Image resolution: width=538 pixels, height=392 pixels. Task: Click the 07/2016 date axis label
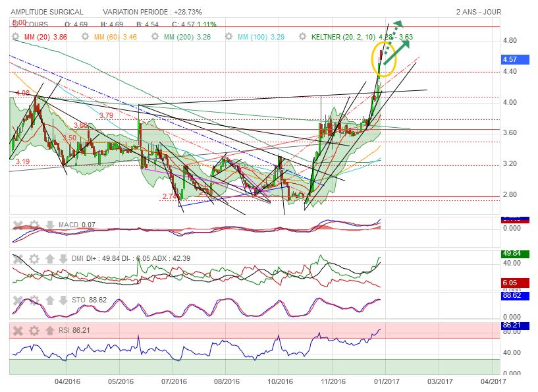pyautogui.click(x=175, y=381)
